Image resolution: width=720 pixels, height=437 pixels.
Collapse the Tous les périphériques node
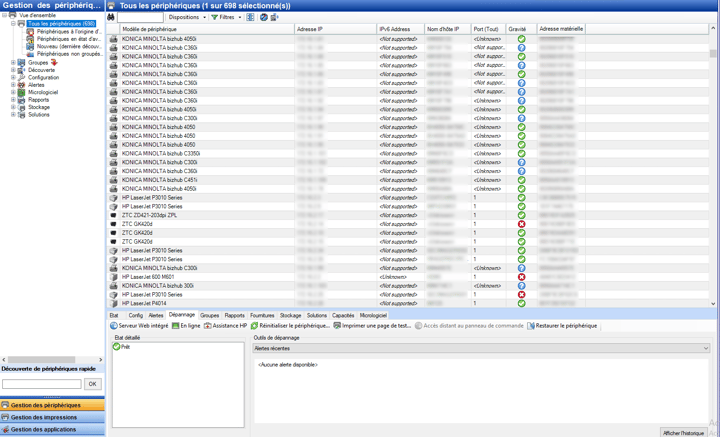click(x=13, y=23)
